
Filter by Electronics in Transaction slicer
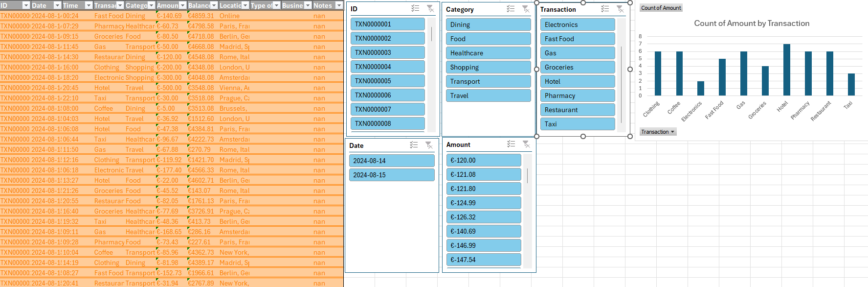pos(578,24)
